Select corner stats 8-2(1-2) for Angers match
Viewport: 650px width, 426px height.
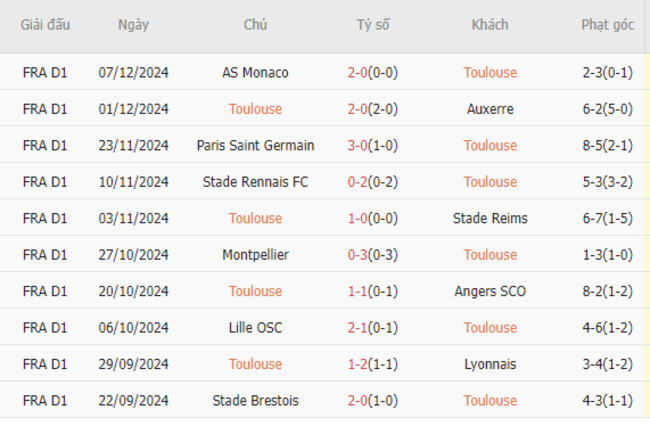pos(608,291)
